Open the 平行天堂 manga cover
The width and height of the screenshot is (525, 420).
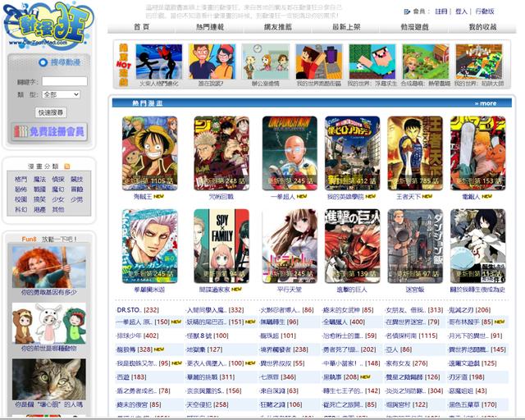[290, 246]
